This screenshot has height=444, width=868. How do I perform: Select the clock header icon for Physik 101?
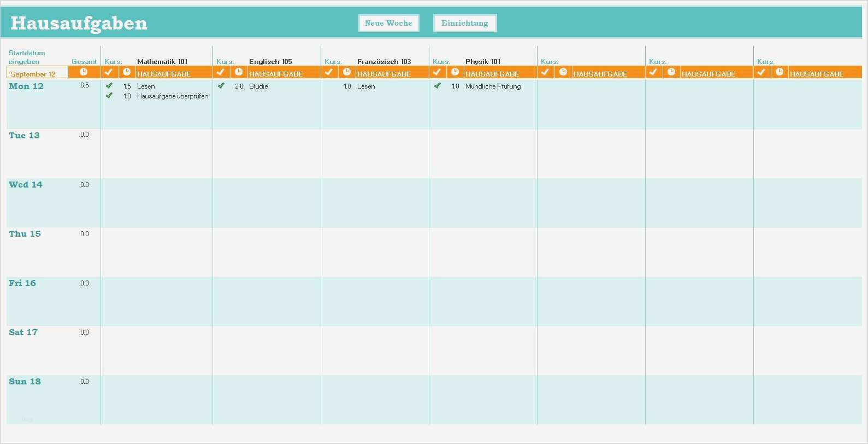click(455, 72)
